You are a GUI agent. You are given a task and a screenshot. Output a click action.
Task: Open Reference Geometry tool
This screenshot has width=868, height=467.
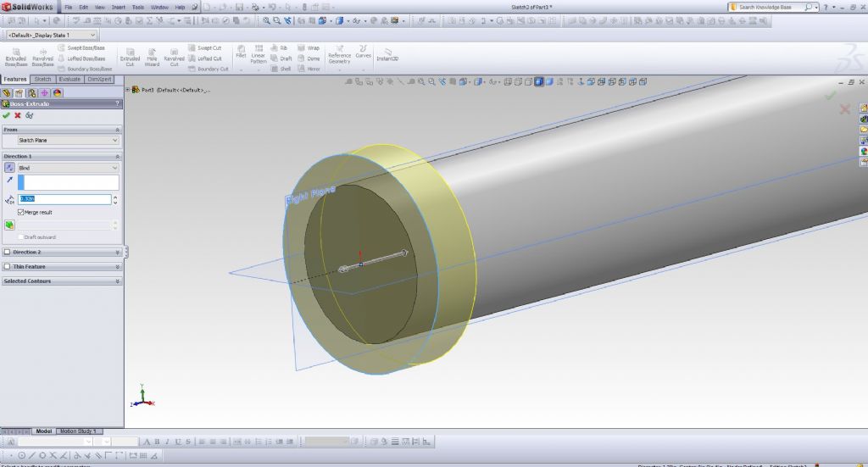(339, 55)
